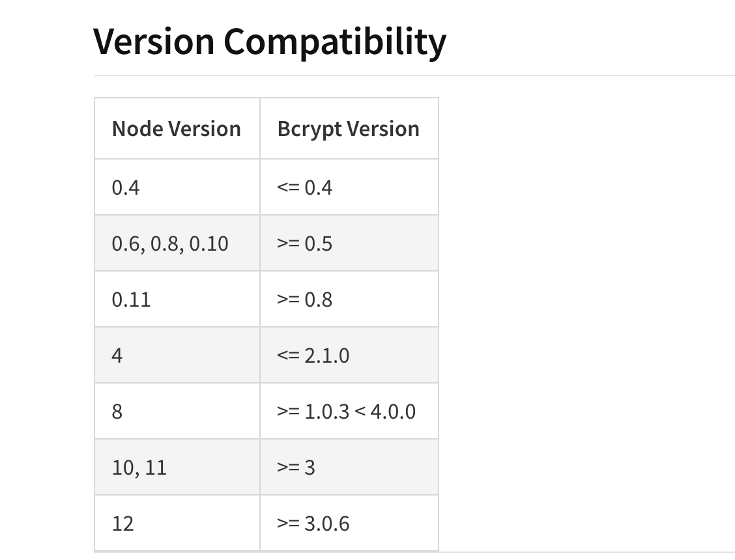Screen dimensions: 735x560
Task: Select the Node Version column header
Action: point(177,129)
